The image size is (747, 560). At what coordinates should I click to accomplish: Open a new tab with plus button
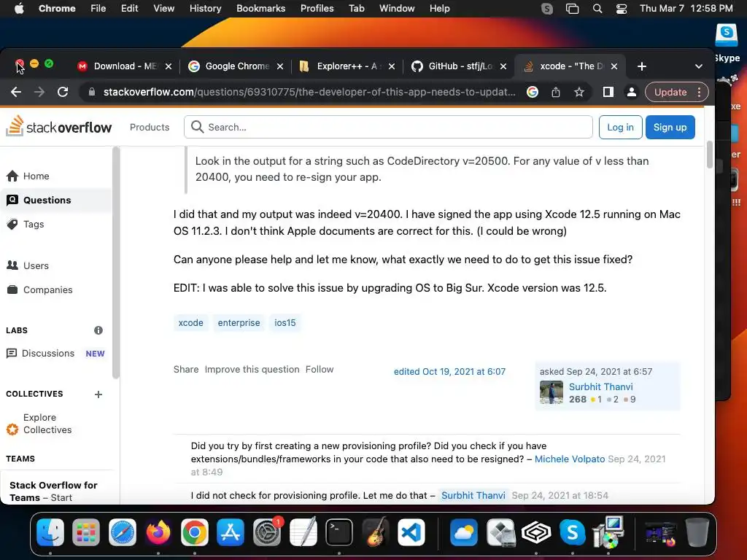(x=642, y=66)
